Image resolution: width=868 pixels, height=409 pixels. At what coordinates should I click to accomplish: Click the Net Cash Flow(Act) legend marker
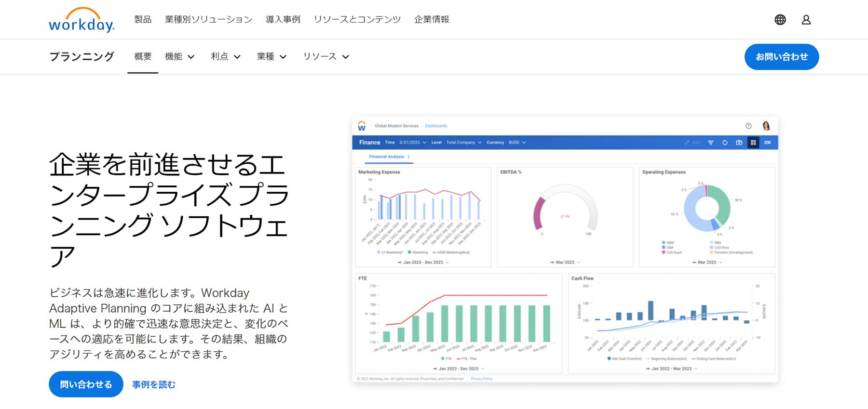point(609,359)
